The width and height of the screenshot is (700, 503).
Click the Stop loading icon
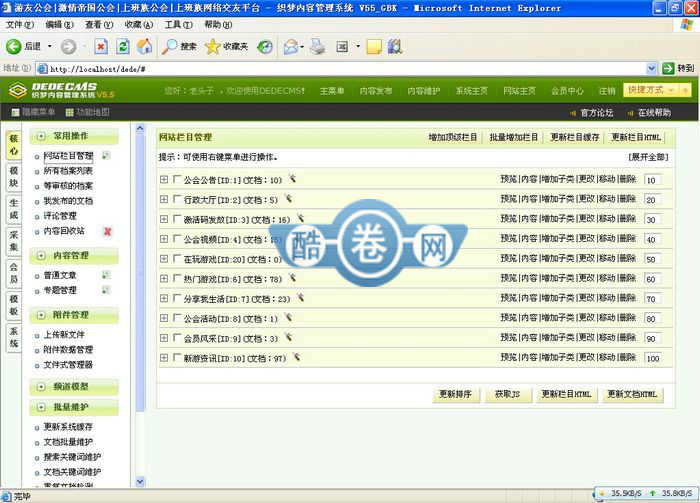[x=101, y=46]
